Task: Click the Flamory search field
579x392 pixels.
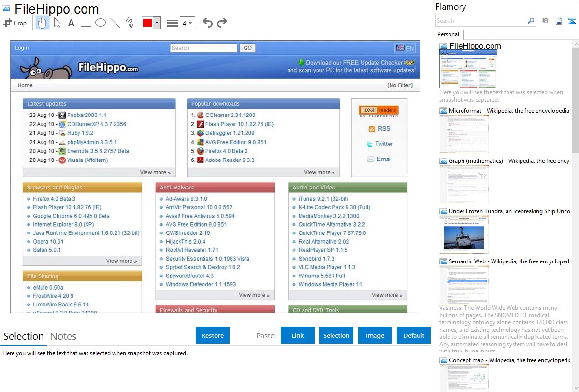Action: click(481, 21)
